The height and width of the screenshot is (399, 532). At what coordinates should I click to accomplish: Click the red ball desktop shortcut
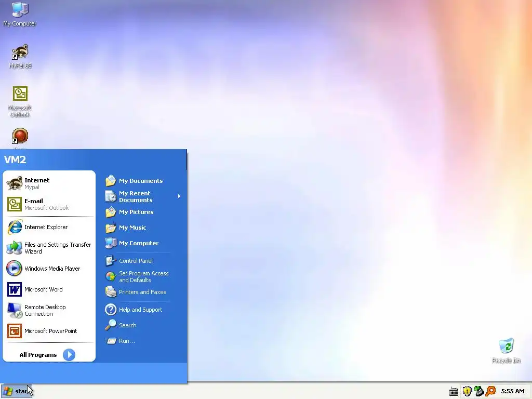(20, 136)
